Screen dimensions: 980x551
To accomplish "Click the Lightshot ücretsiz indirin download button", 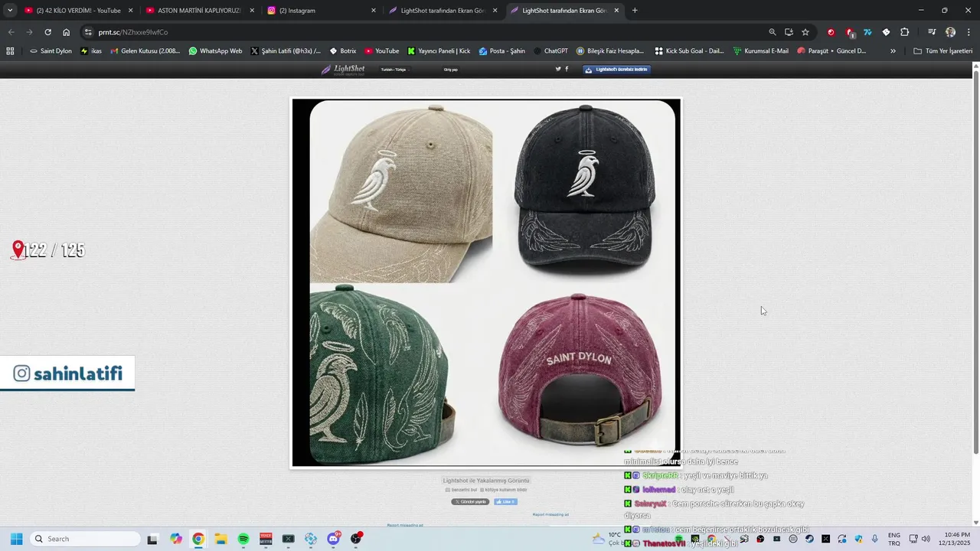I will (x=617, y=69).
